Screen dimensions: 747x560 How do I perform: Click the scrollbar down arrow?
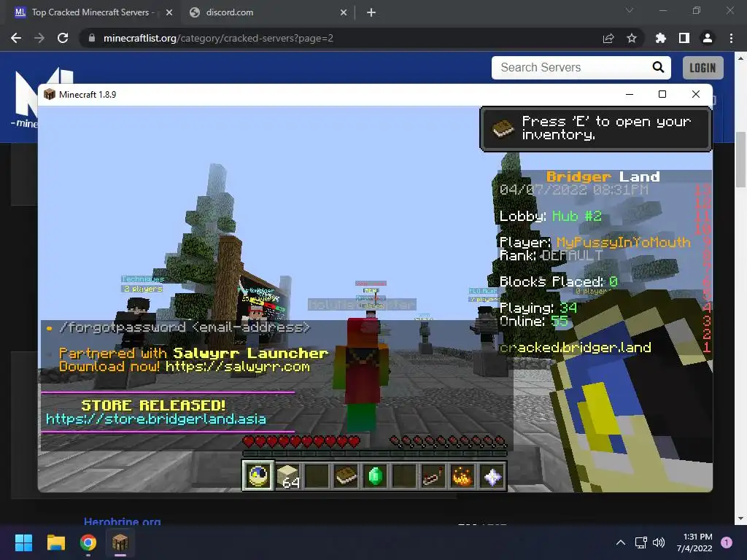tap(740, 518)
